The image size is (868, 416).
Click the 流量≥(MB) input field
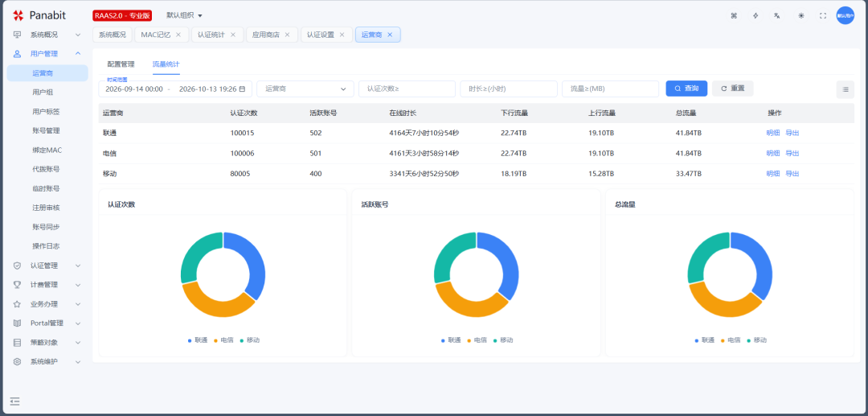click(x=610, y=89)
